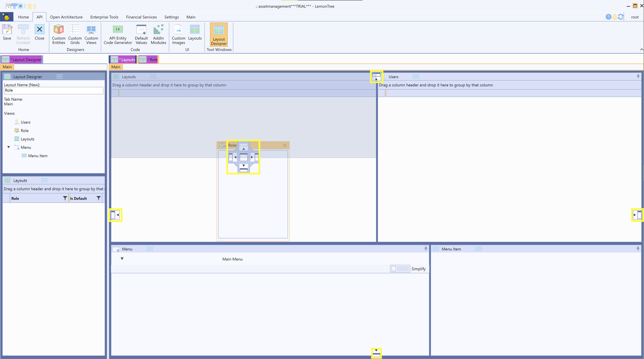Open Custom Grids designer
This screenshot has height=359, width=644.
(75, 30)
